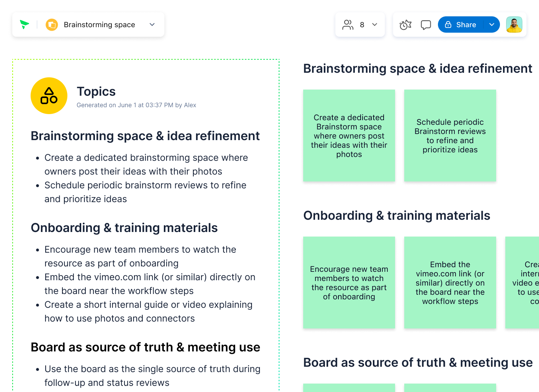Select canvas heading 'Onboarding & training materials'

coord(397,216)
